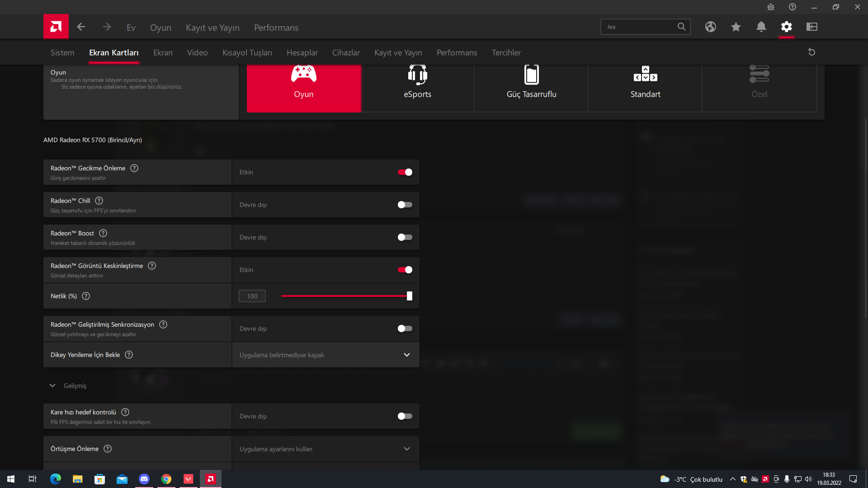Open bug report icon in title bar
The height and width of the screenshot is (488, 868).
[770, 7]
